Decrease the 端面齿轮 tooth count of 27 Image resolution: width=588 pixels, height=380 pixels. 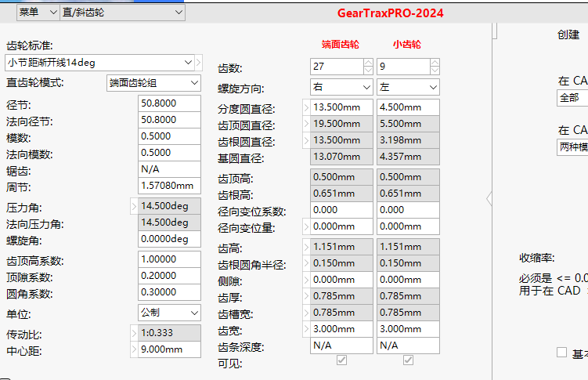click(368, 71)
